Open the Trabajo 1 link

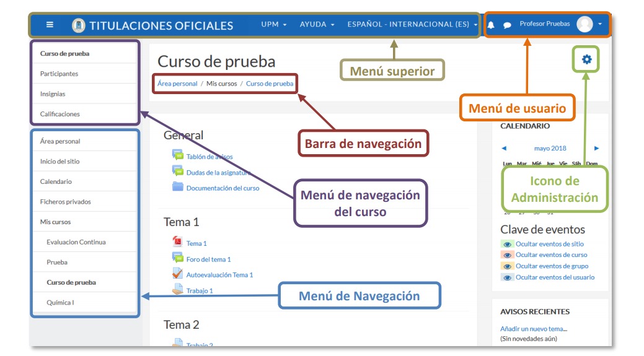tap(200, 291)
